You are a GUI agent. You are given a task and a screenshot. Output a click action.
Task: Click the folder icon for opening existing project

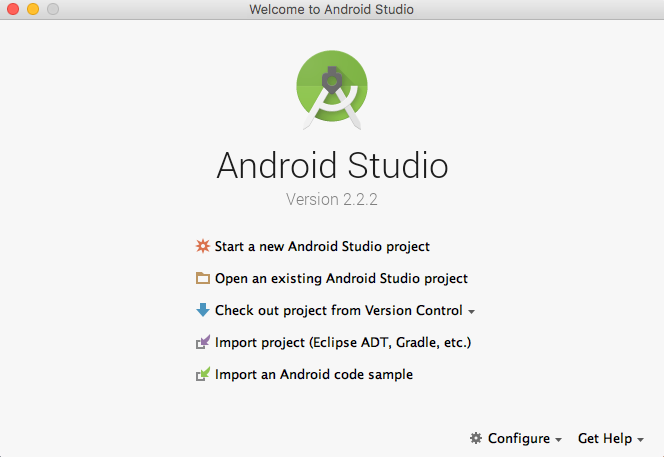(203, 278)
